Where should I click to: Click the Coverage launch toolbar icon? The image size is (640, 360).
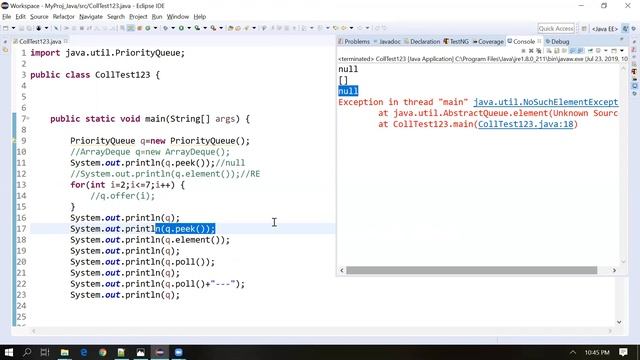(x=197, y=28)
